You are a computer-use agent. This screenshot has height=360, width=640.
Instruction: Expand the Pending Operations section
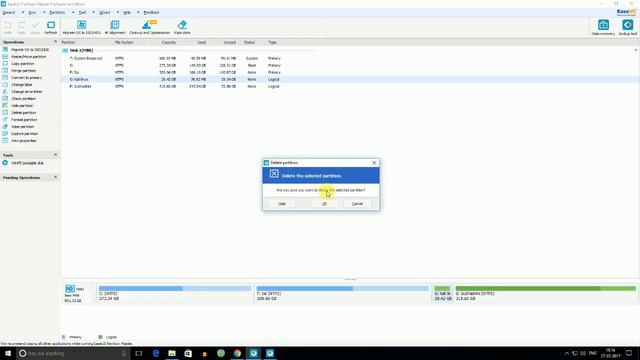point(56,177)
